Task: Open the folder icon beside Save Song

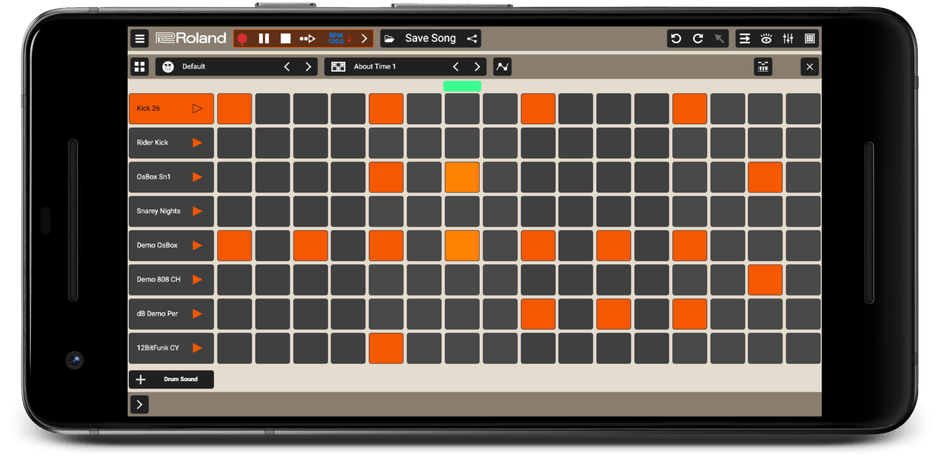Action: (x=389, y=39)
